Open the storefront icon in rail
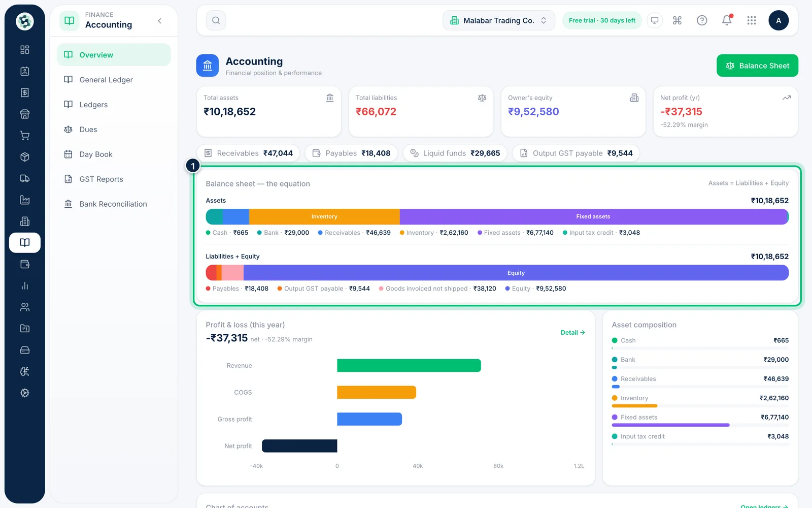This screenshot has height=508, width=812. point(25,114)
